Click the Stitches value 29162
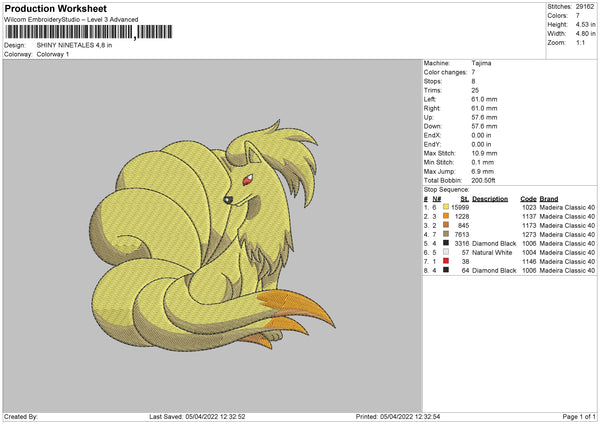Image resolution: width=600 pixels, height=424 pixels. click(x=585, y=7)
